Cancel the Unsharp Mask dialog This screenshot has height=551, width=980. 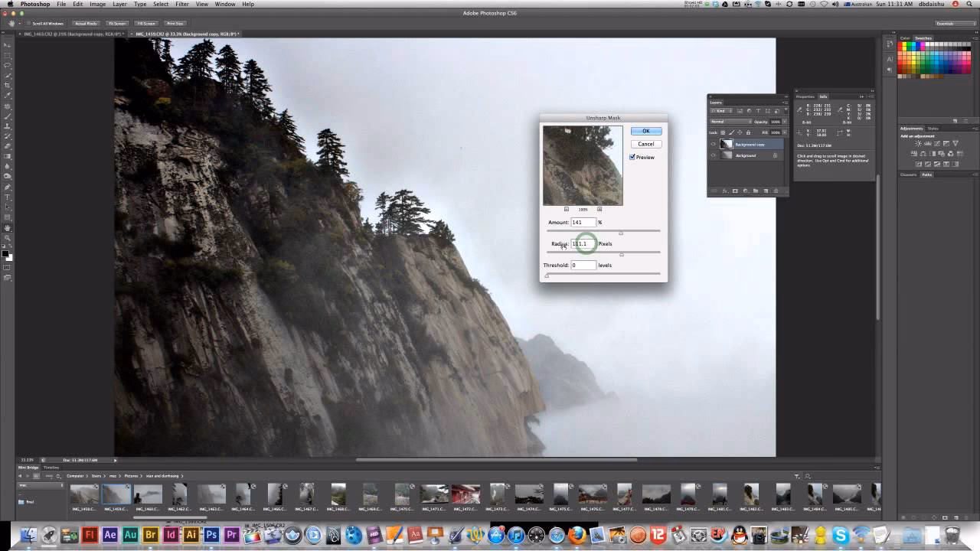[645, 144]
